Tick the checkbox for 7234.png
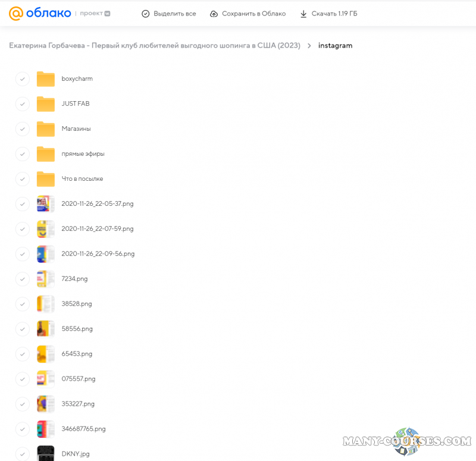 (22, 279)
